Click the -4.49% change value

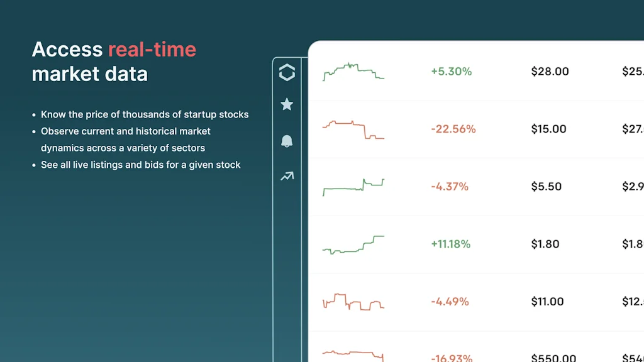(450, 302)
